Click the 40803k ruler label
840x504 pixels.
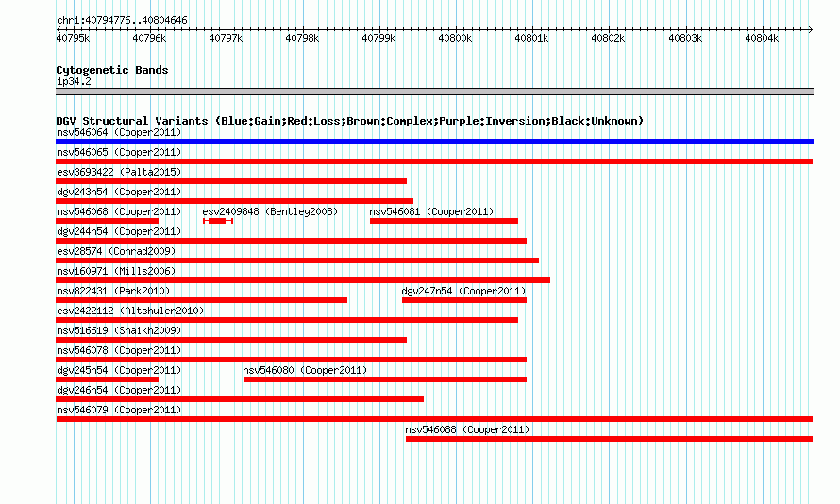pyautogui.click(x=685, y=38)
